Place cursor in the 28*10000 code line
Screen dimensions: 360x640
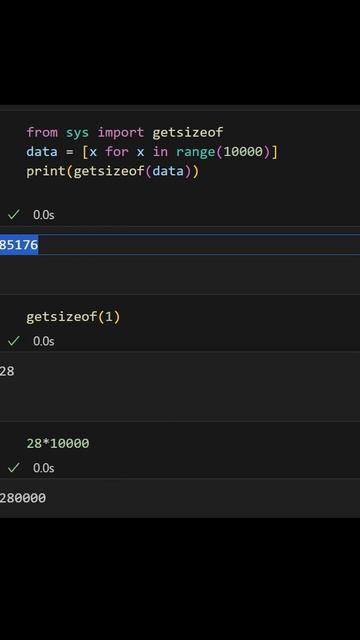(58, 443)
